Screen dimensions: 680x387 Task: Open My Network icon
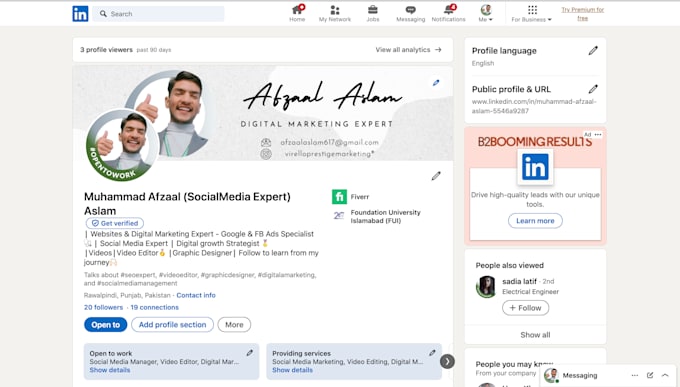point(335,13)
